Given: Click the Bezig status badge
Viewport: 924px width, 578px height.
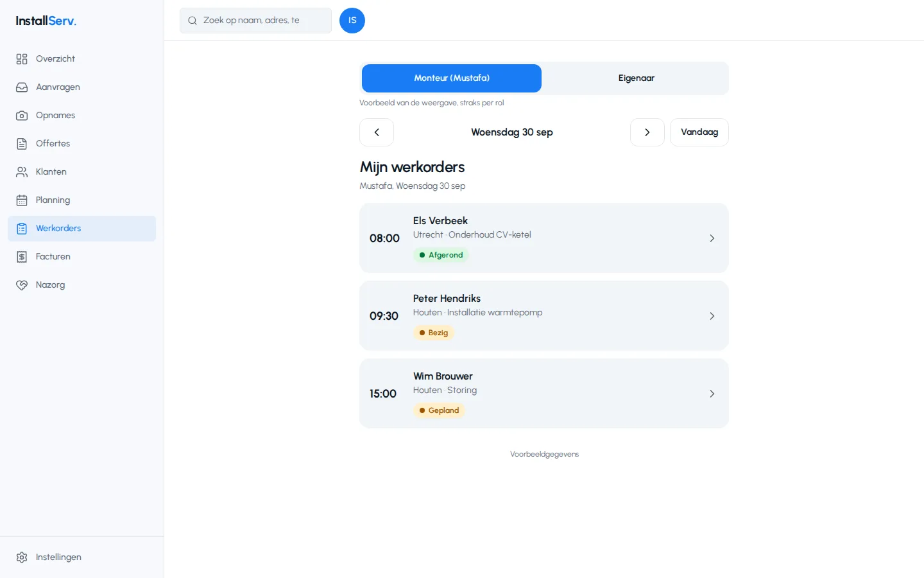Looking at the screenshot, I should (434, 333).
